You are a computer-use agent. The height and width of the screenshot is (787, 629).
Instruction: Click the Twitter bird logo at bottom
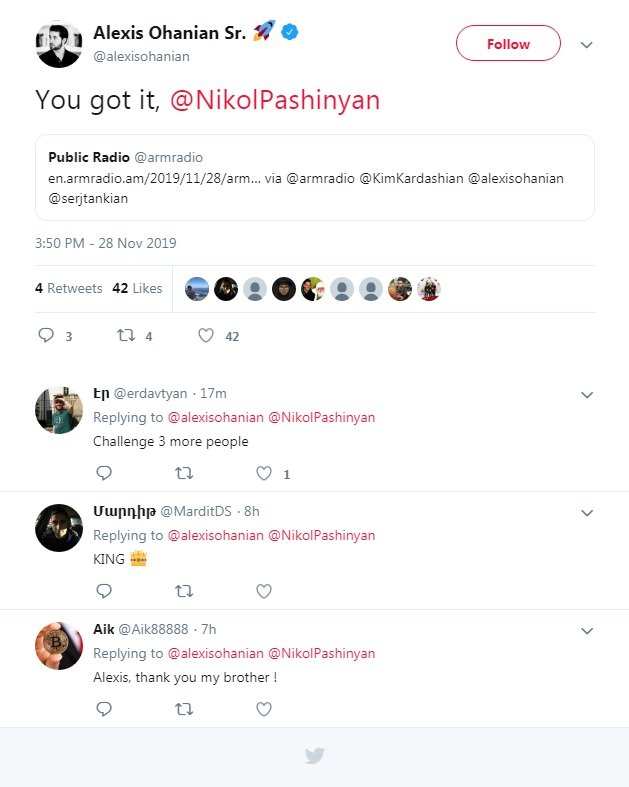315,756
